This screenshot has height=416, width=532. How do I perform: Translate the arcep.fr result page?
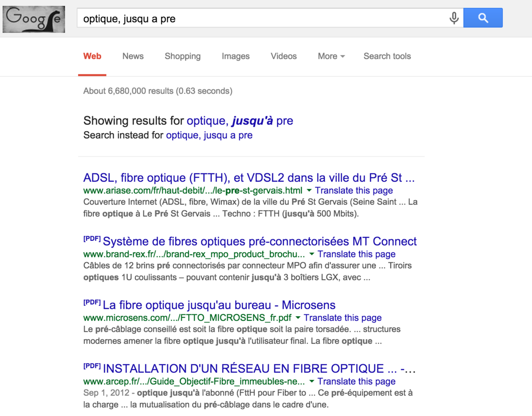coord(356,381)
